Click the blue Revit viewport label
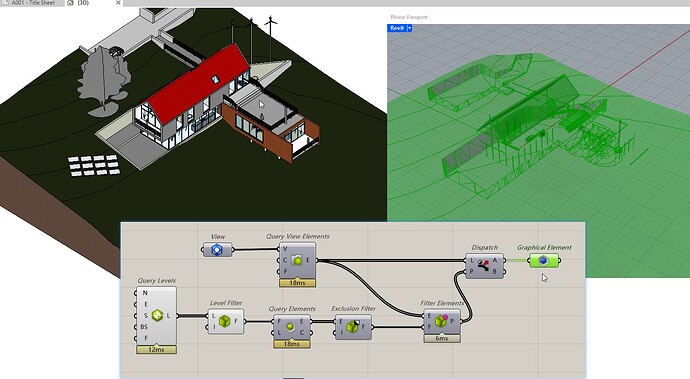This screenshot has height=379, width=690. (x=397, y=28)
